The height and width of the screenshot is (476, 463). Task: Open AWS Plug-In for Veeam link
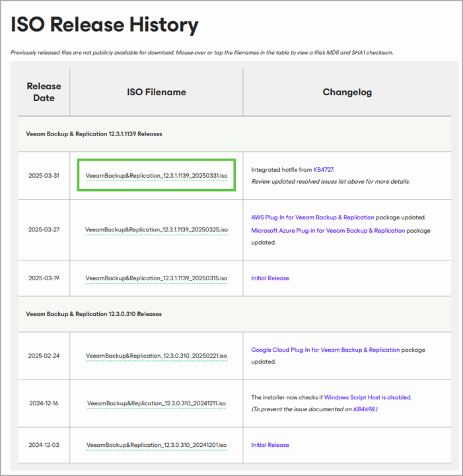[312, 218]
